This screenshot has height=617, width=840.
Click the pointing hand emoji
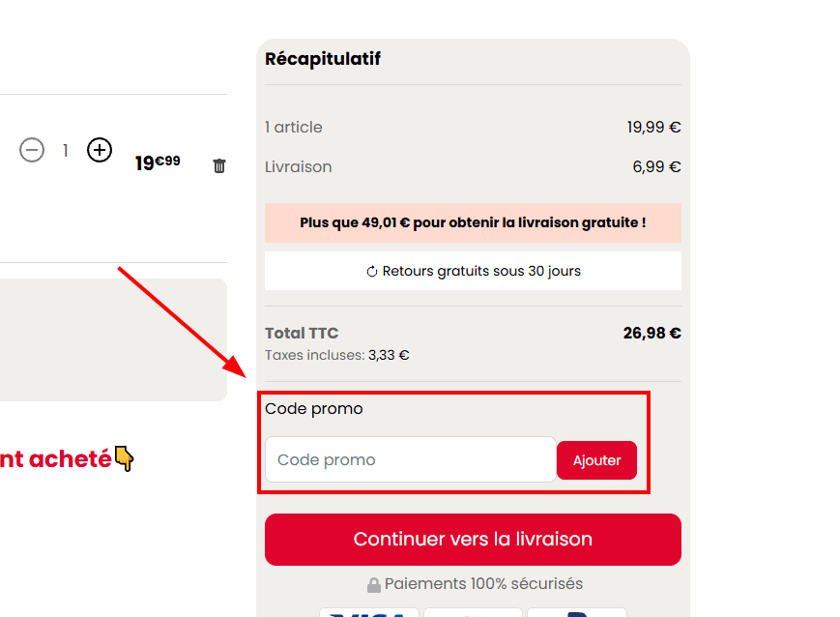click(125, 458)
